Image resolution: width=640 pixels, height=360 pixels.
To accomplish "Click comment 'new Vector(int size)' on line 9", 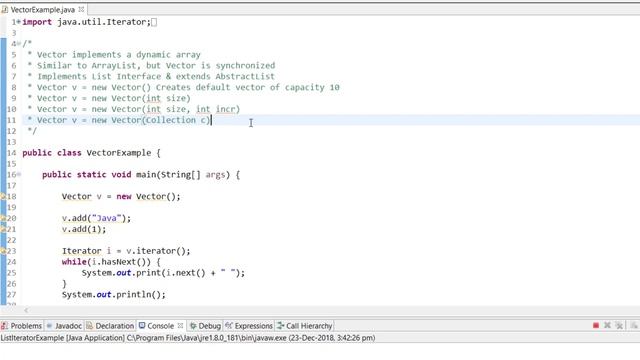I will [x=141, y=98].
